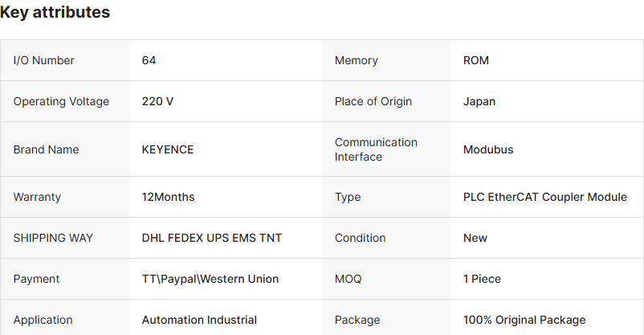Screen dimensions: 644x335
Task: Select the ROM memory value
Action: [476, 60]
